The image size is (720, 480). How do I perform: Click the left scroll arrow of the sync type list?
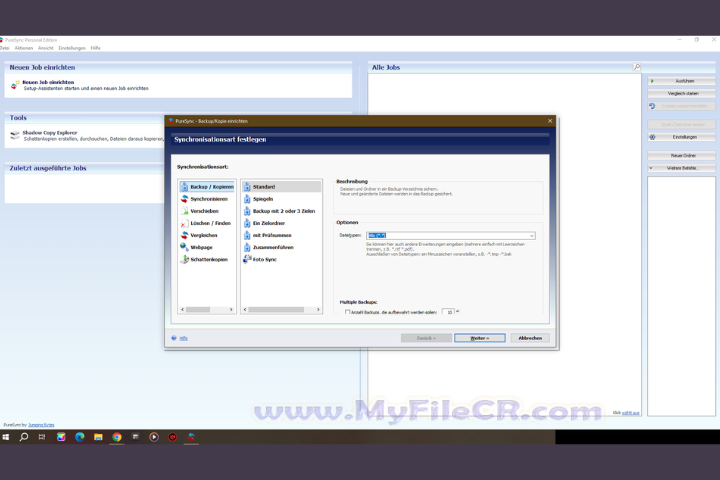pyautogui.click(x=182, y=310)
